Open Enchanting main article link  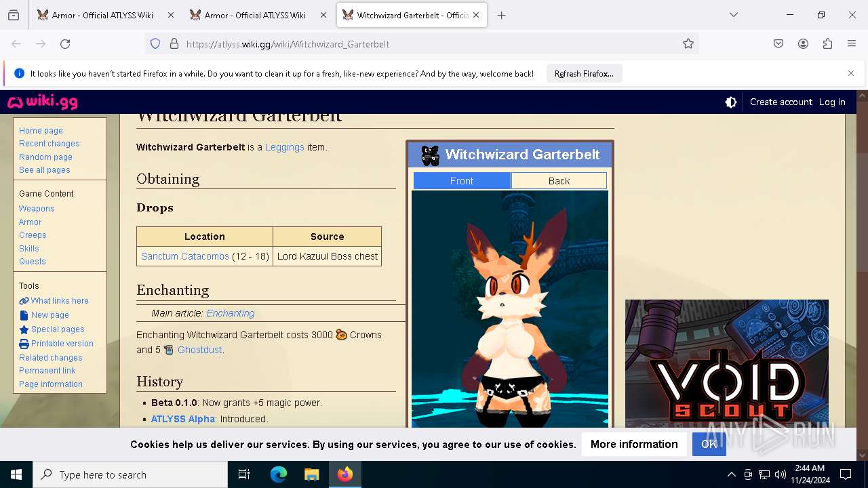coord(231,313)
